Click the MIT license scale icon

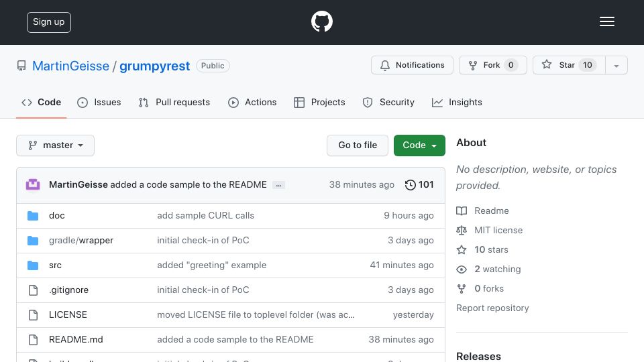coord(462,230)
